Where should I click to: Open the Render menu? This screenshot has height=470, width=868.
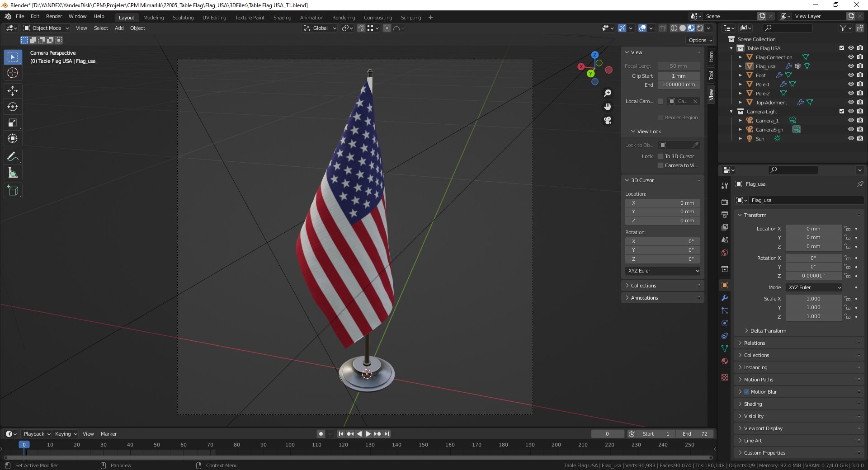(x=54, y=16)
